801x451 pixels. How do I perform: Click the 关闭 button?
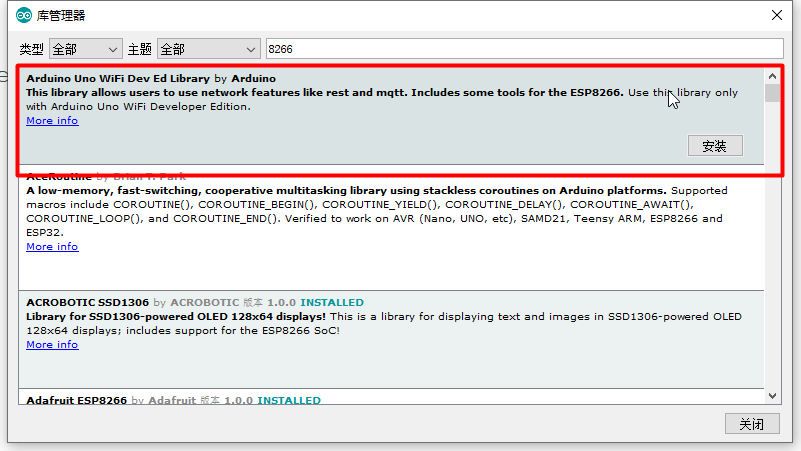click(752, 423)
